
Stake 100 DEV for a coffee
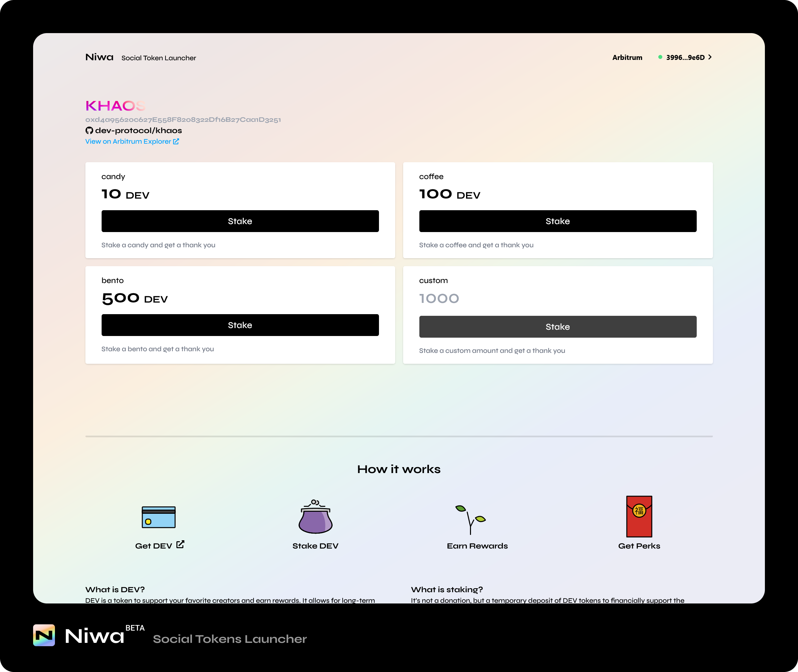pos(558,221)
